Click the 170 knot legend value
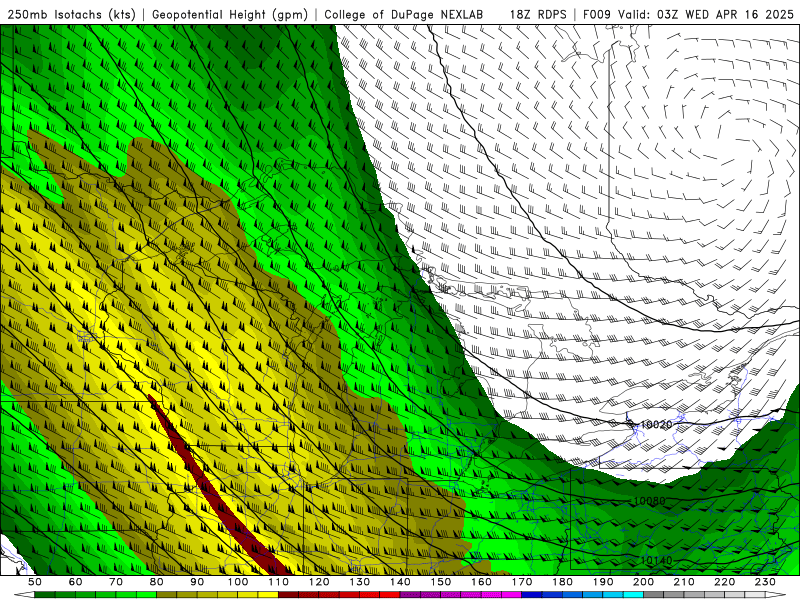The width and height of the screenshot is (800, 600). tap(522, 582)
